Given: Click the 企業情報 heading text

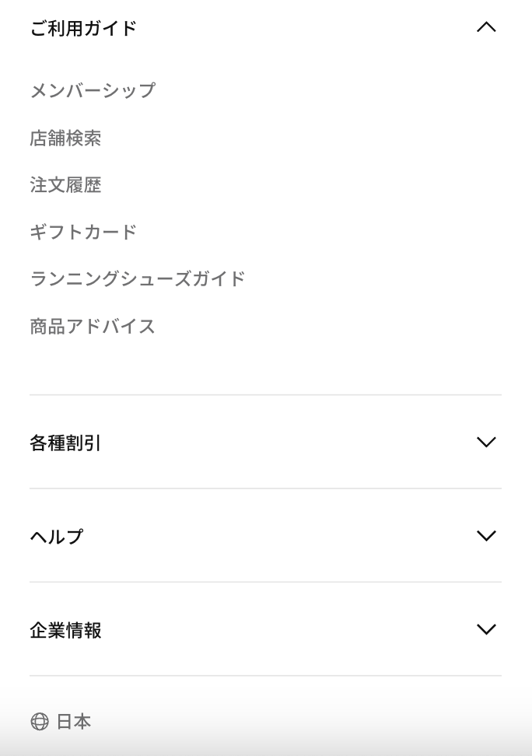Looking at the screenshot, I should pyautogui.click(x=65, y=630).
